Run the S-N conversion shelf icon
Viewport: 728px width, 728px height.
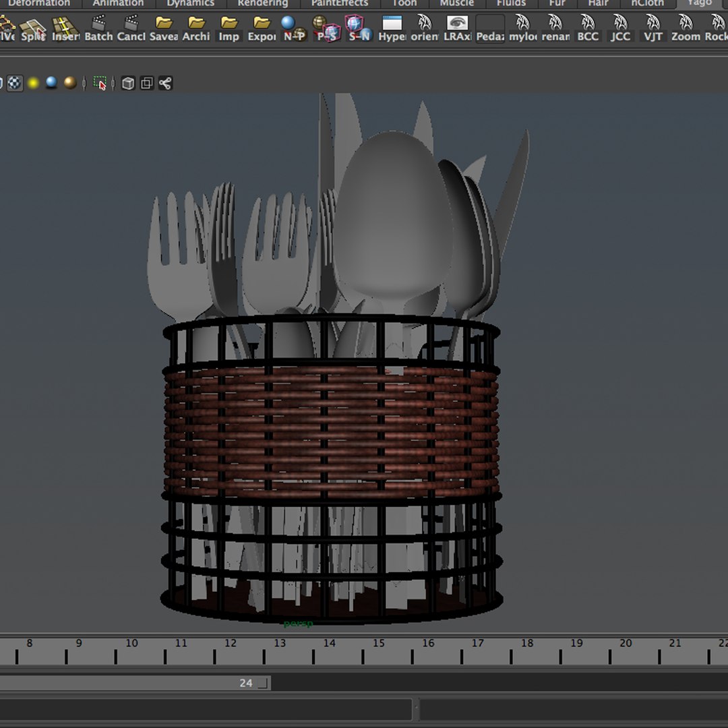[359, 28]
